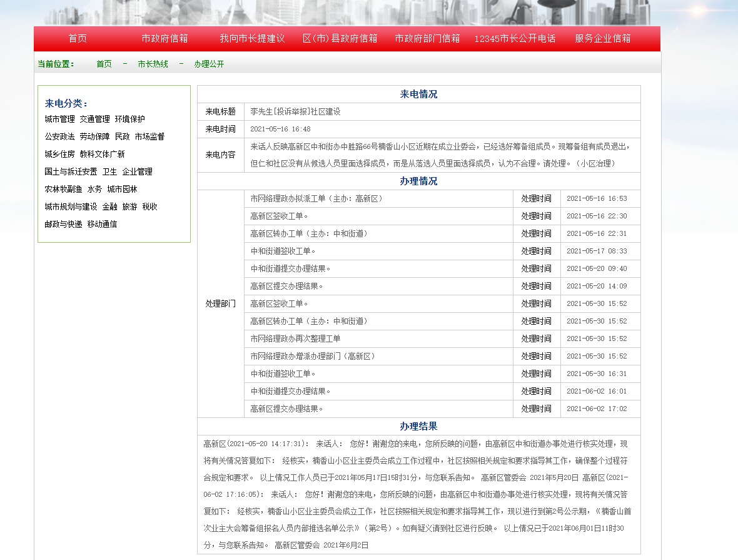Choose the 城市规划与建设 category

(71, 206)
